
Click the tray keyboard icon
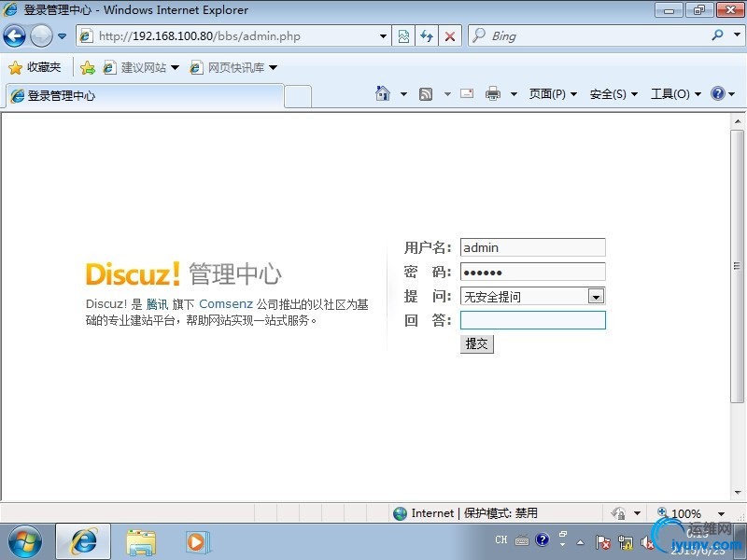tap(522, 540)
